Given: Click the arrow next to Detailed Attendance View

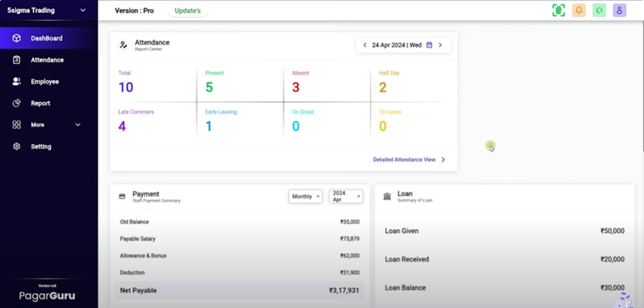Looking at the screenshot, I should 443,160.
